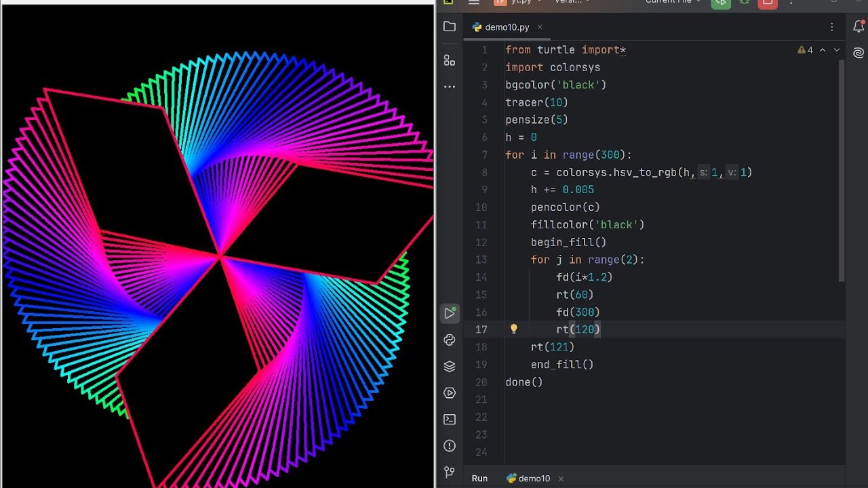868x488 pixels.
Task: Click line 'begin_fill()'
Action: coord(568,242)
